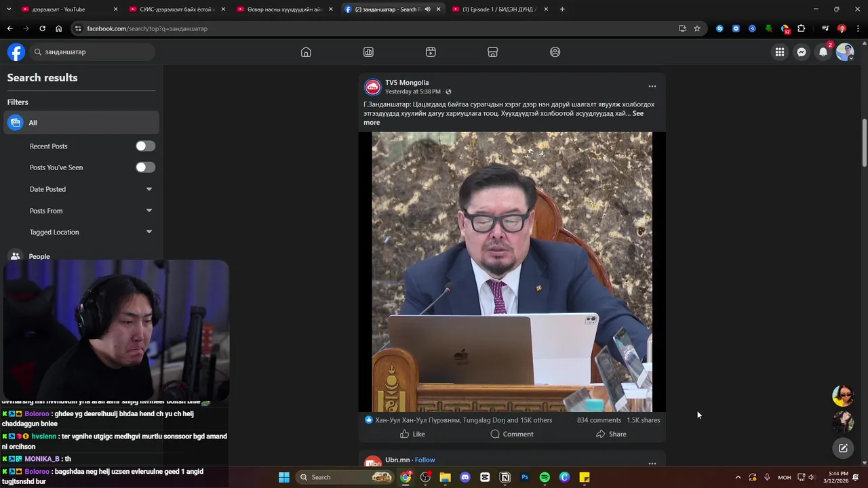Open the TV5 Mongolia video thumbnail
This screenshot has height=488, width=868.
tap(512, 272)
